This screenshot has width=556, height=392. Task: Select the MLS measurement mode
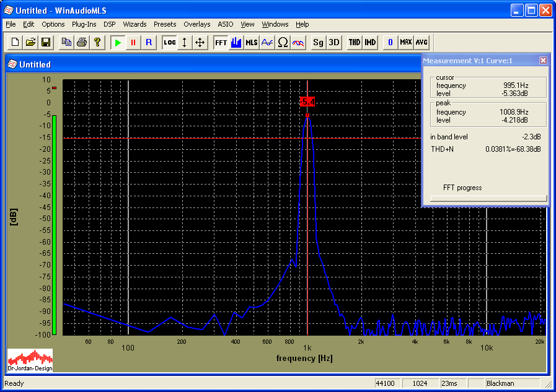(252, 42)
